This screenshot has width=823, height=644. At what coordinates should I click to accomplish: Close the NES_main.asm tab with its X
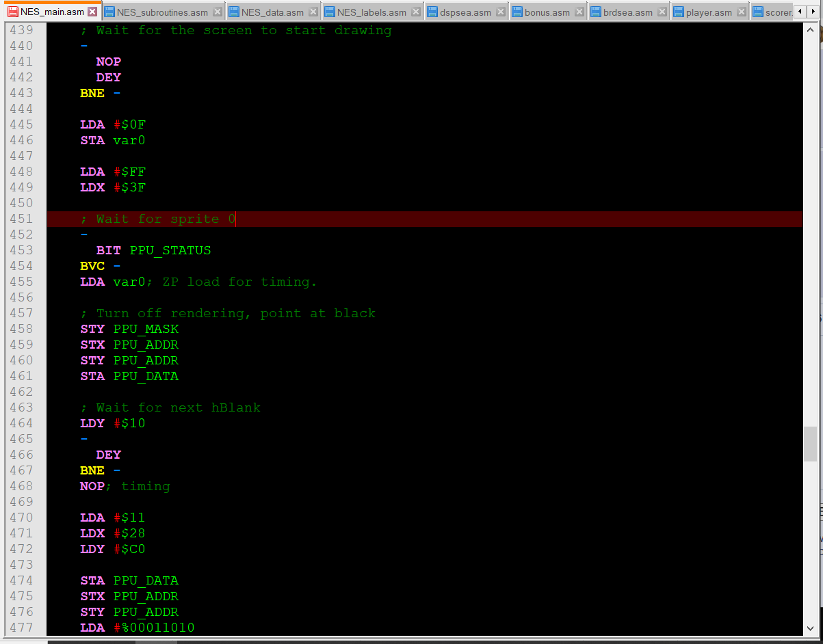(x=92, y=12)
